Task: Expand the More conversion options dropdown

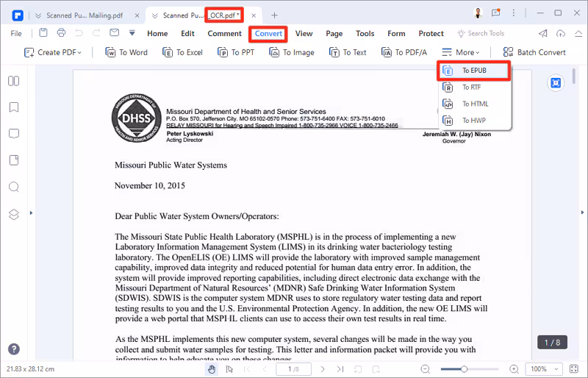Action: point(461,52)
